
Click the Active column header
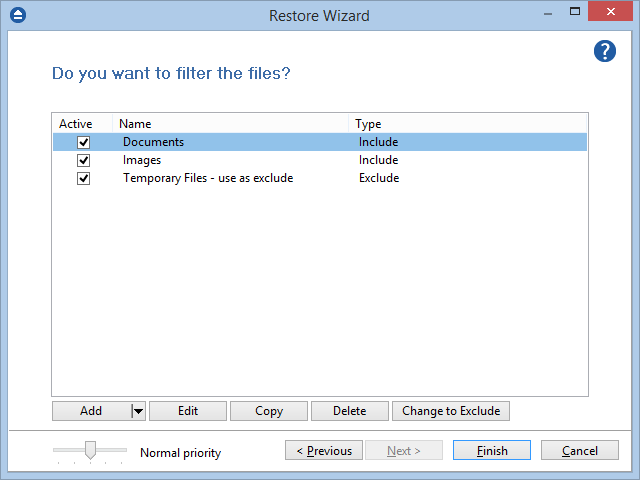coord(75,124)
